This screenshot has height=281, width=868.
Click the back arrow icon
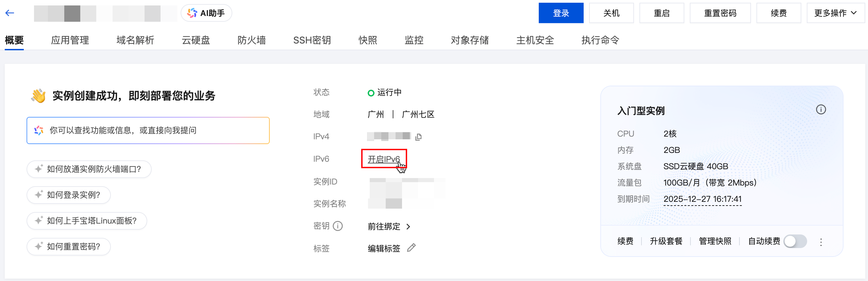pyautogui.click(x=10, y=13)
